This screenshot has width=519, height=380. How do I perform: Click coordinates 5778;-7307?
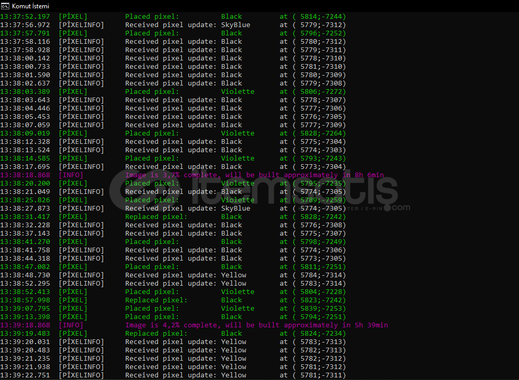[321, 100]
